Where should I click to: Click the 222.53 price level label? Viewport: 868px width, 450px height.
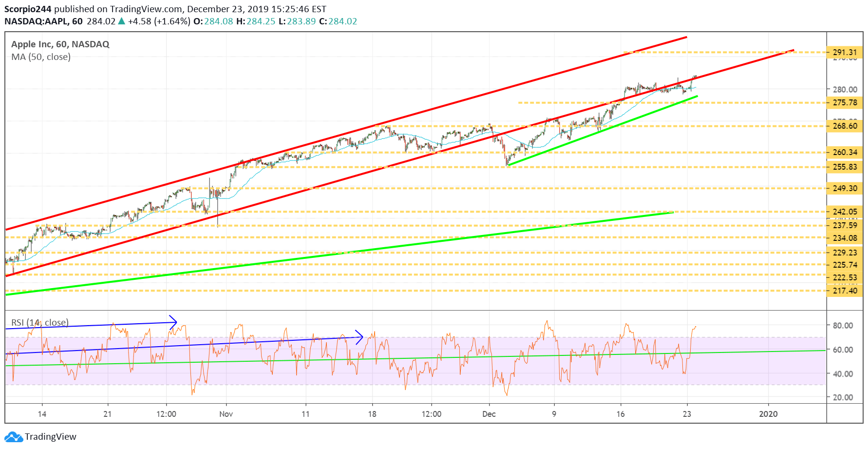845,277
